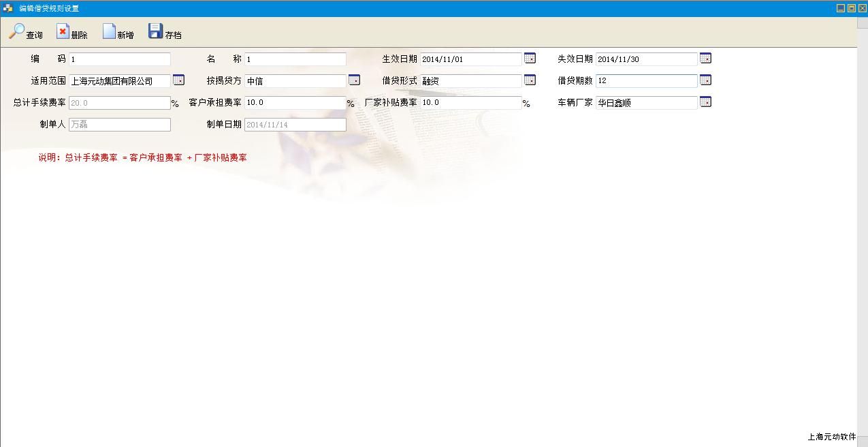Open picker icon beside 车辆厂家 field
Screen dimensions: 868x447
[x=705, y=102]
